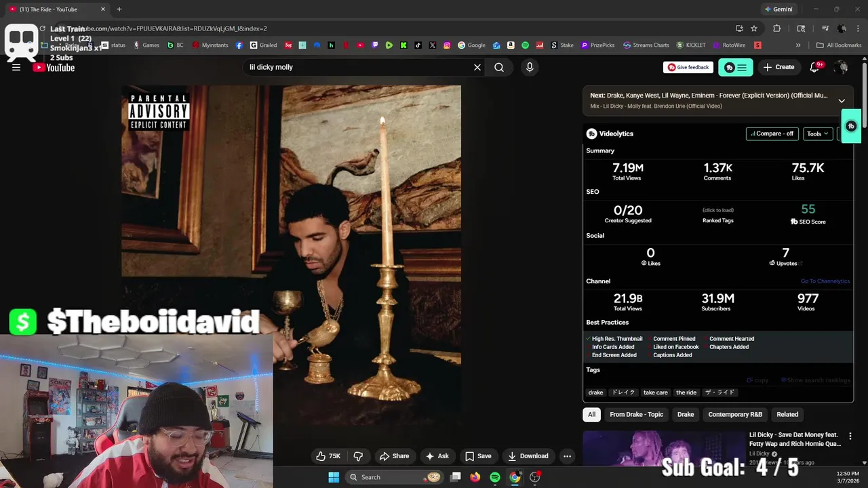
Task: Save the video with the Save button
Action: (x=478, y=456)
